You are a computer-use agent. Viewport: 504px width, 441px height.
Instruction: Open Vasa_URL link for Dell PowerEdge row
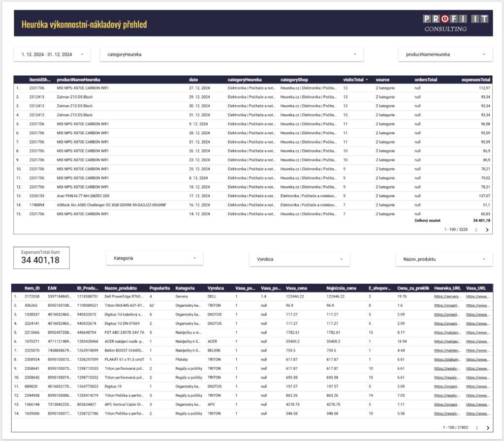pyautogui.click(x=478, y=296)
